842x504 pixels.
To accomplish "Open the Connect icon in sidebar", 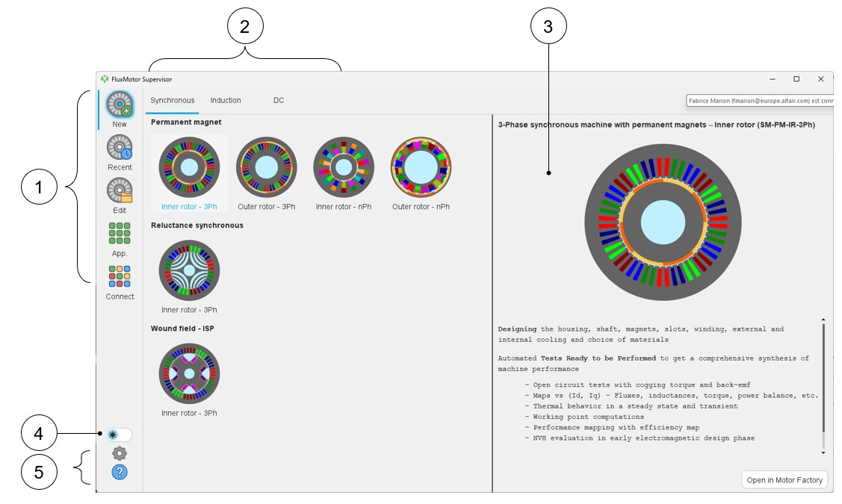I will click(x=120, y=276).
